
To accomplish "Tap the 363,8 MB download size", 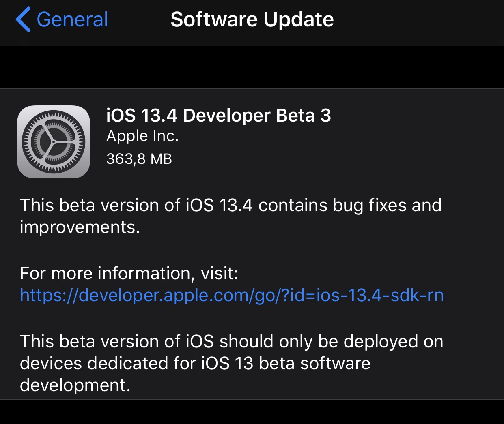I will pyautogui.click(x=139, y=158).
